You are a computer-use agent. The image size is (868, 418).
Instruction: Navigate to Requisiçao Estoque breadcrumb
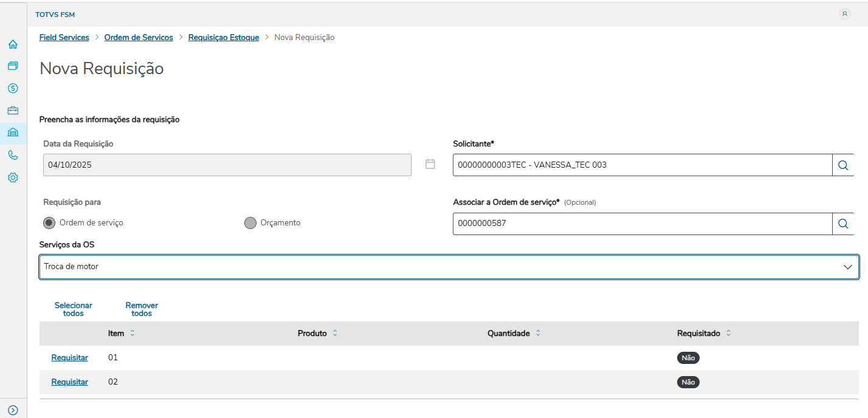(223, 38)
